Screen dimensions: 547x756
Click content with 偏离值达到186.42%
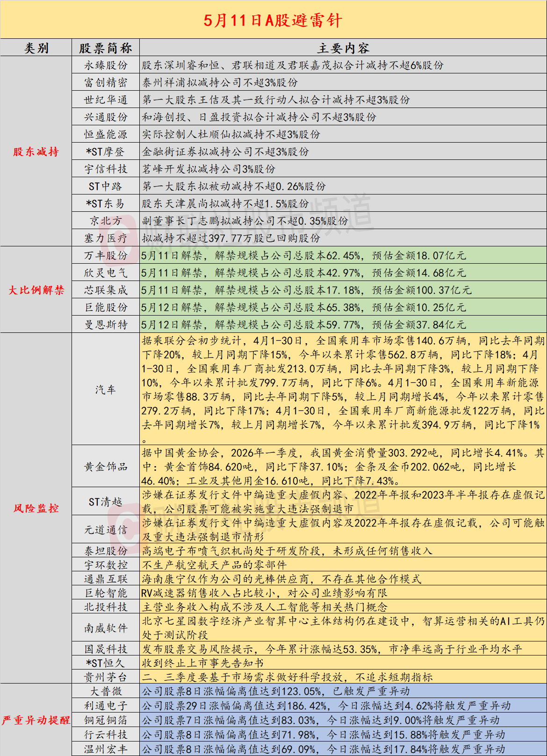[x=326, y=706]
